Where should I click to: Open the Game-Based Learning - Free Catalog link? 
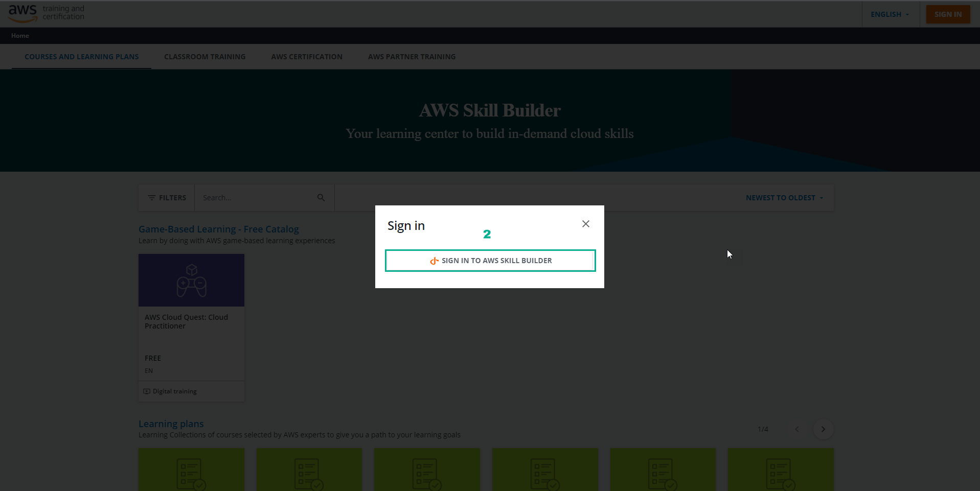[x=219, y=229]
